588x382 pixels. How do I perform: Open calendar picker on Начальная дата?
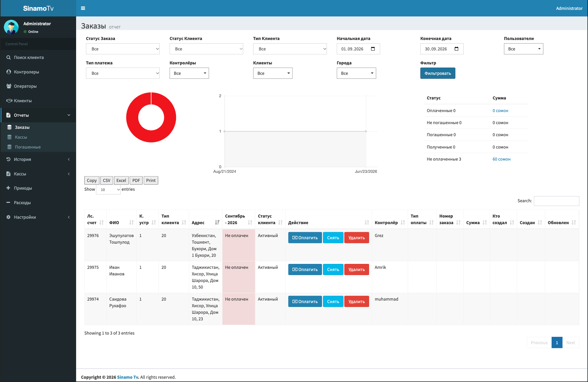(x=373, y=49)
